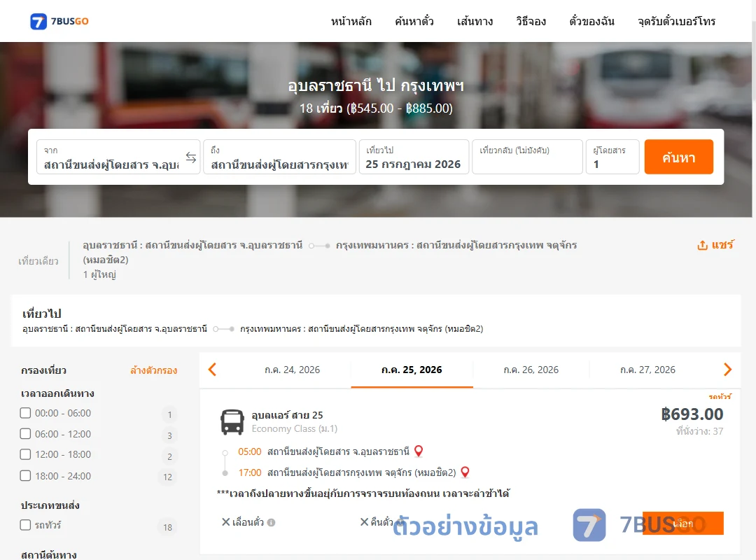Click the อุบลแอร์ สาย 25 operator name

click(x=288, y=415)
